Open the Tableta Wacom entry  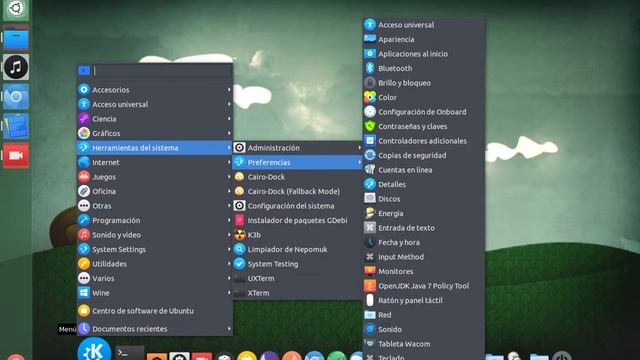424,344
